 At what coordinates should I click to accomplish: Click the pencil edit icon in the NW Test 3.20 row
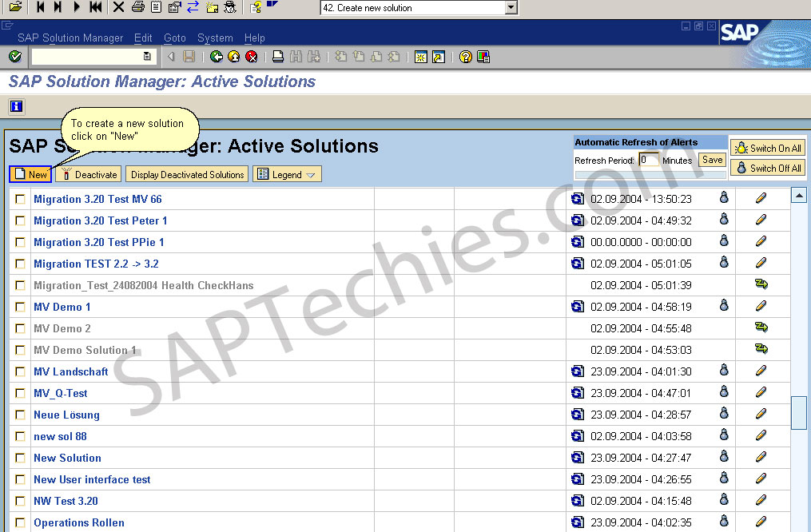coord(761,500)
